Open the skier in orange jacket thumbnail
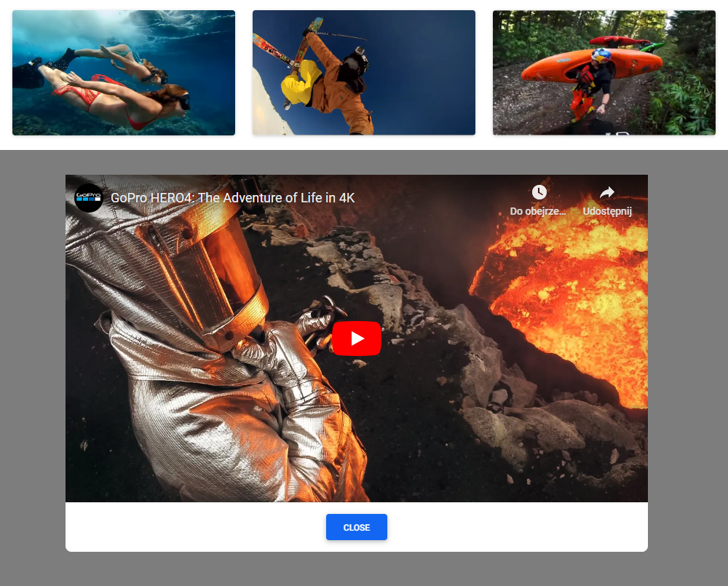 click(x=364, y=73)
